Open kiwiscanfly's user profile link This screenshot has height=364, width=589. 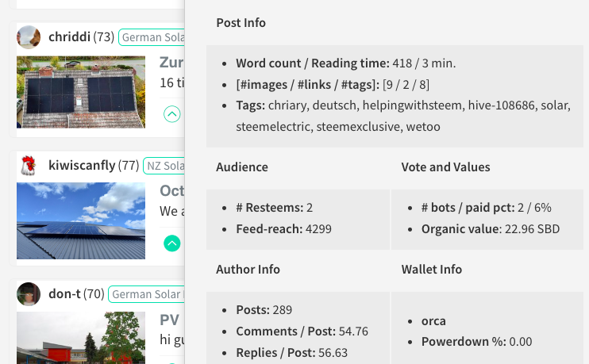(x=82, y=166)
